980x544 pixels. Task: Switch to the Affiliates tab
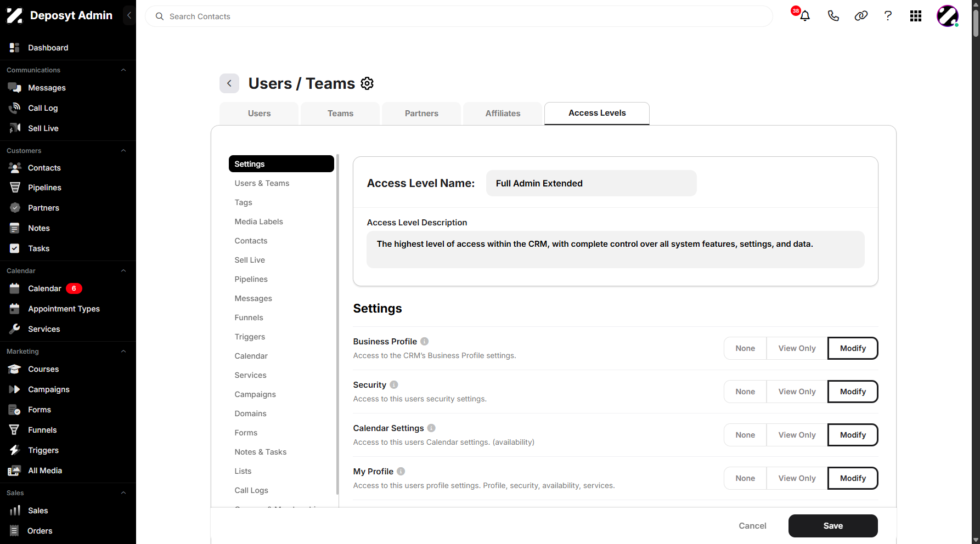(x=503, y=114)
